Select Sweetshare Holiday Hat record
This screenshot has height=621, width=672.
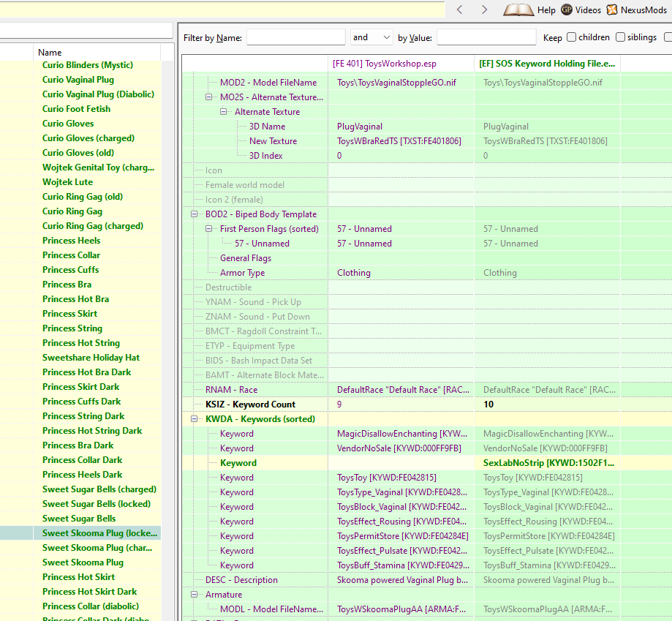tap(91, 358)
